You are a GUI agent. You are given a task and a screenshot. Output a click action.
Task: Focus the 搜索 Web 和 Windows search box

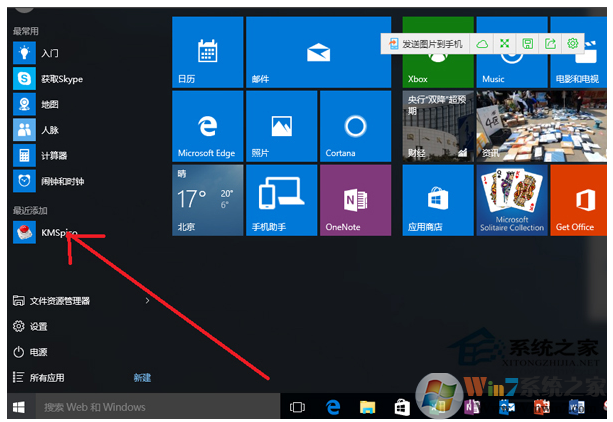point(158,407)
